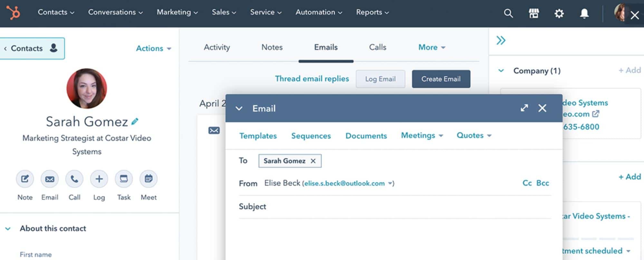Open the Actions dropdown
Viewport: 644px width, 260px height.
pyautogui.click(x=153, y=48)
